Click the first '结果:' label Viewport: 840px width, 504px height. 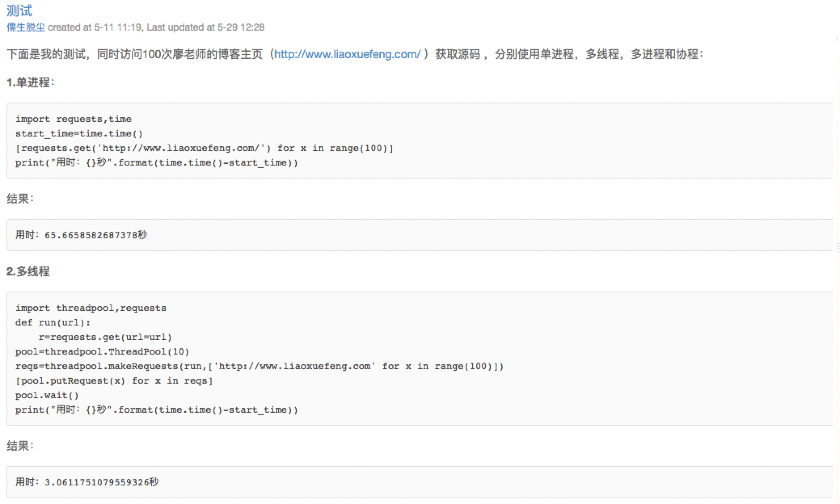pos(20,199)
